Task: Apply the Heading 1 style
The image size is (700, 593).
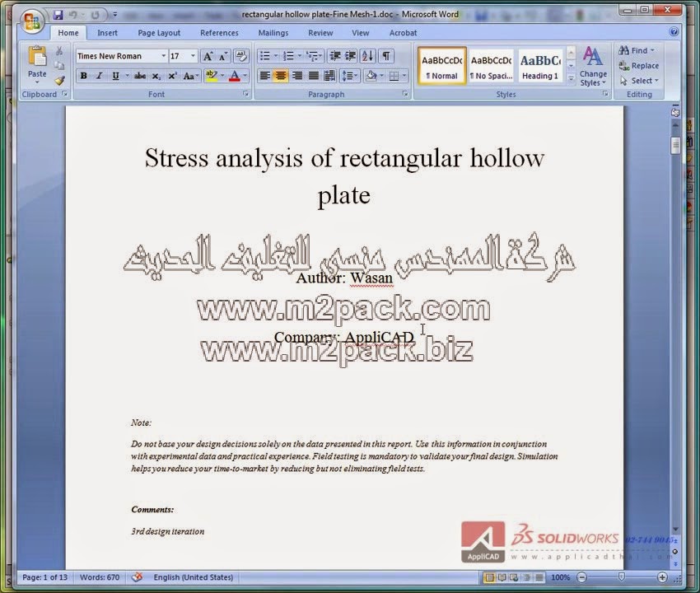Action: 540,66
